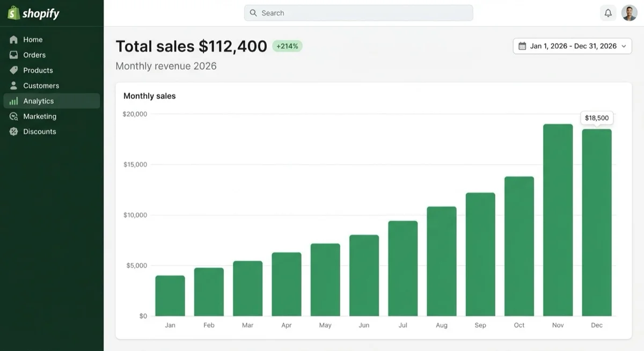Select the February sales bar

pos(209,292)
